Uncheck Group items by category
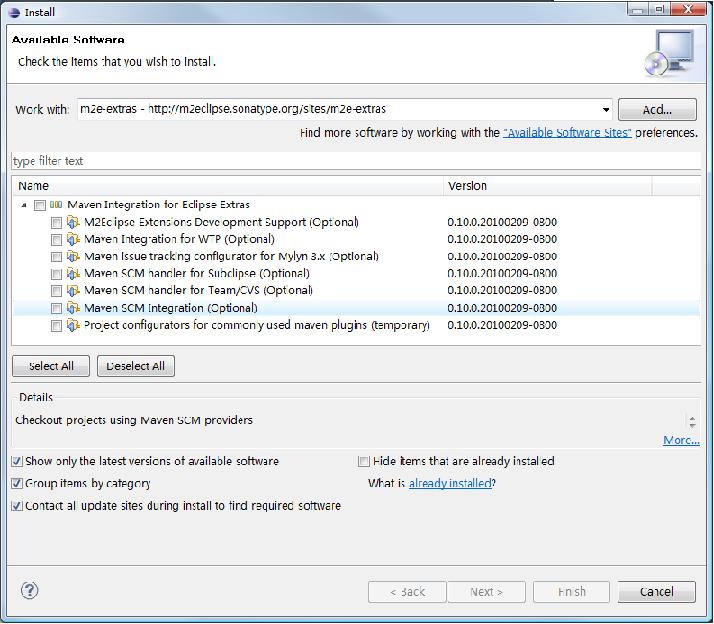The height and width of the screenshot is (624, 714). click(17, 484)
